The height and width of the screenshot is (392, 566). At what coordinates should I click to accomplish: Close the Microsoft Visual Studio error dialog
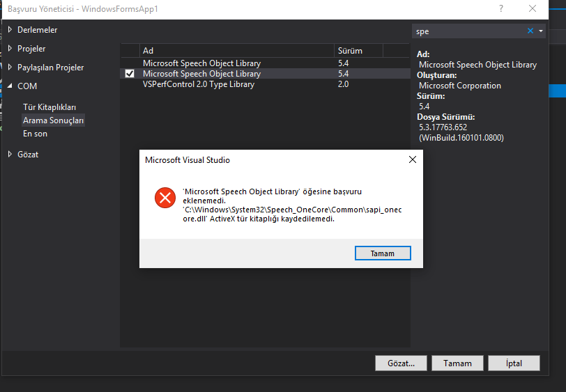tap(413, 159)
